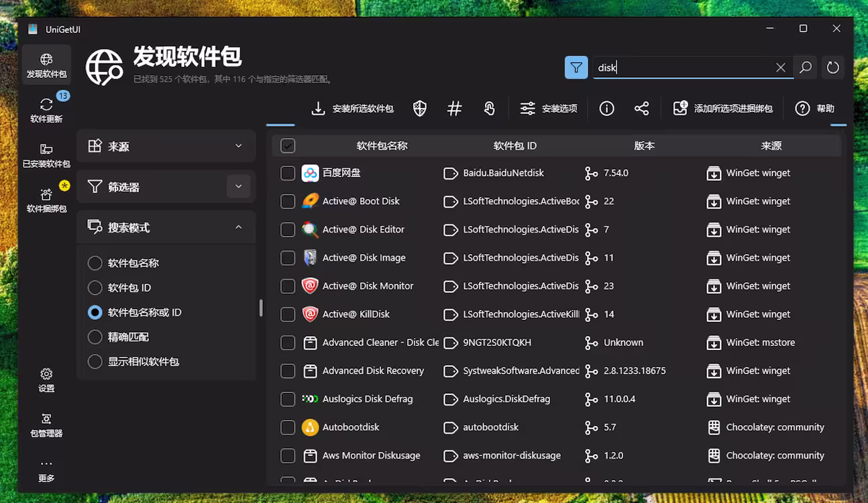Click the install as administrator shield icon
Image resolution: width=868 pixels, height=503 pixels.
tap(420, 109)
